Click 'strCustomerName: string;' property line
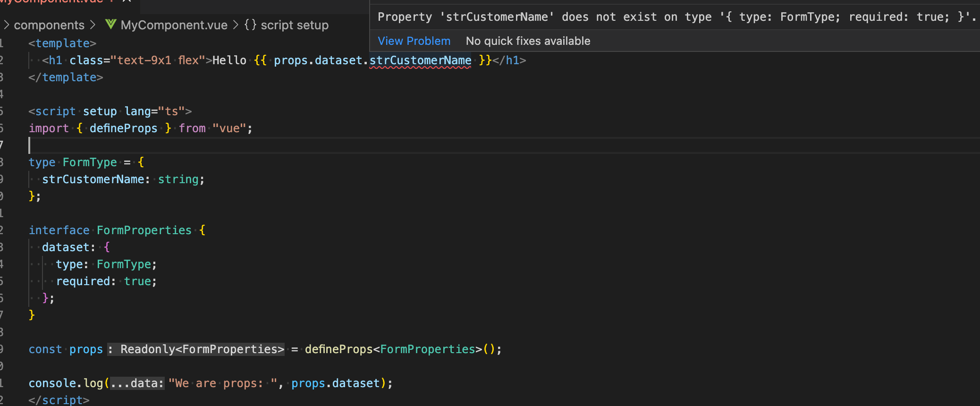Image resolution: width=980 pixels, height=406 pixels. [123, 179]
